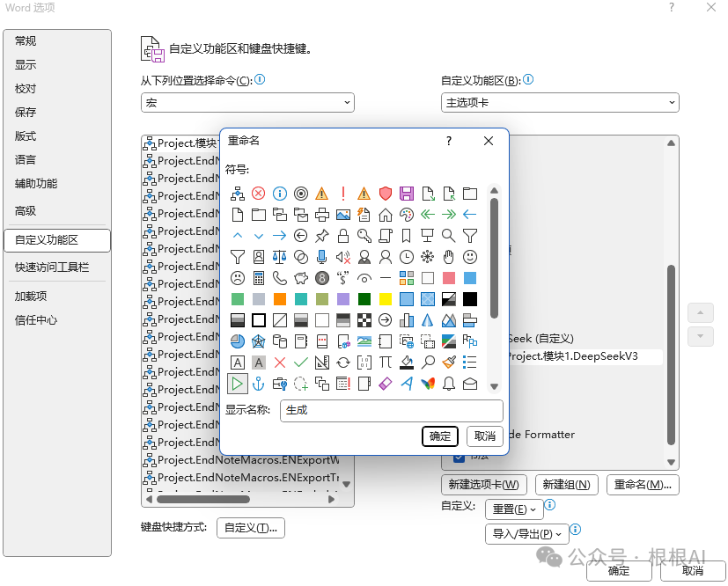Screen dimensions: 728x586
Task: Select the calculator symbol
Action: (x=259, y=277)
